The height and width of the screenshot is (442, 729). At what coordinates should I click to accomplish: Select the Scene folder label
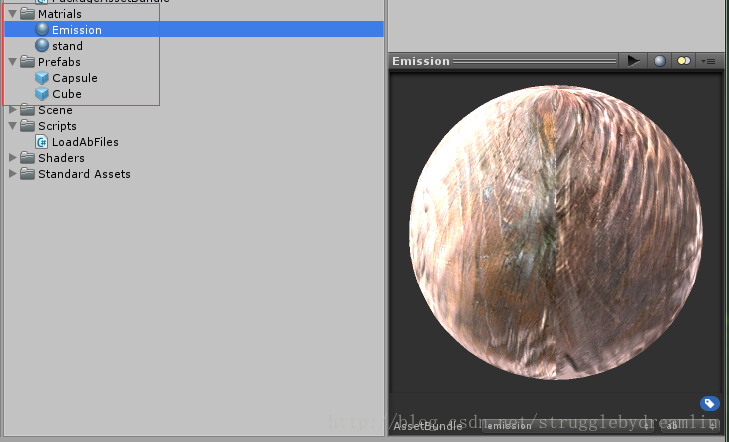tap(55, 110)
